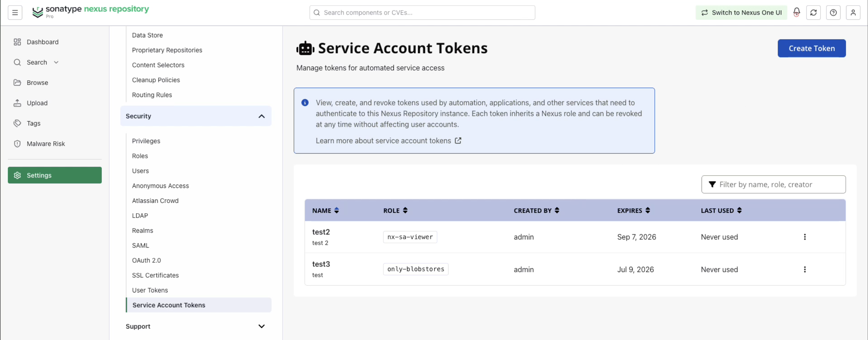Click the nx-sa-viewer role tag
This screenshot has width=868, height=340.
click(x=410, y=237)
